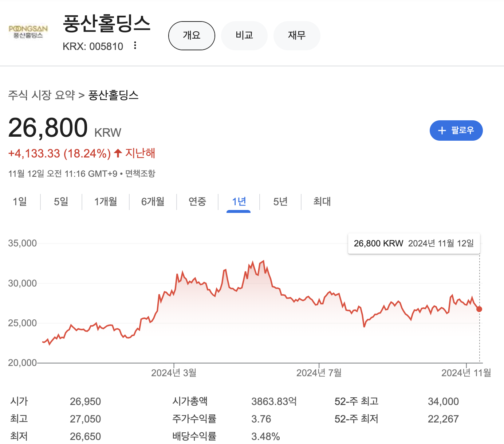Click the KRX: 005810 ticker text

pyautogui.click(x=93, y=46)
